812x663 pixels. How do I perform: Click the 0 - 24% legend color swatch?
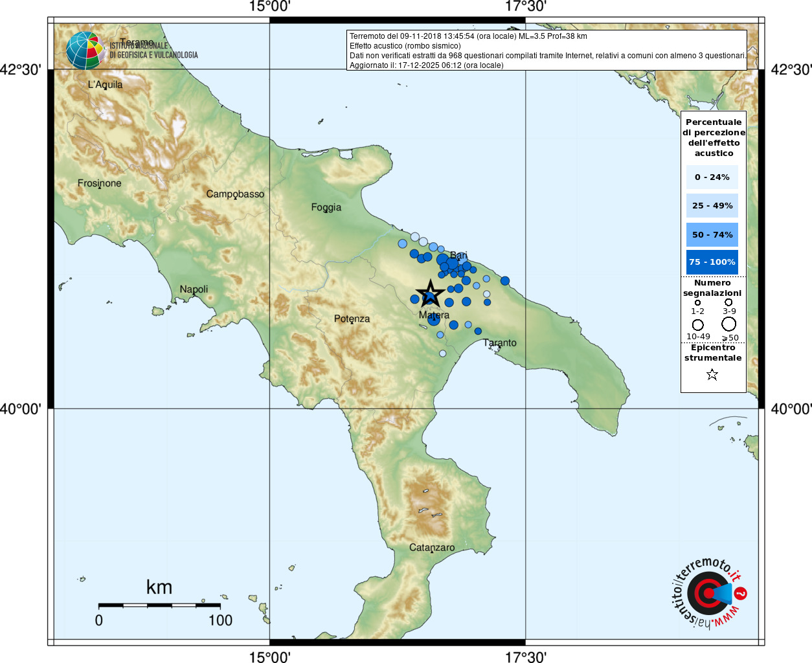[x=712, y=177]
